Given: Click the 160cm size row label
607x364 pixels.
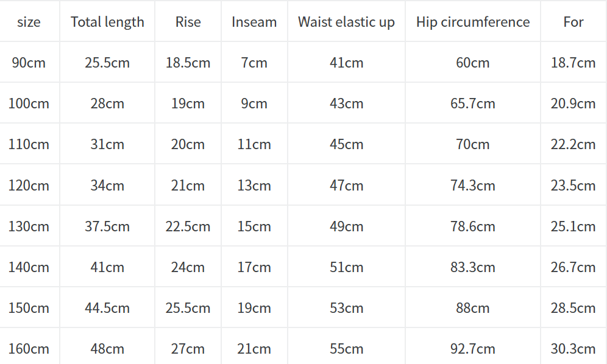Looking at the screenshot, I should point(29,349).
